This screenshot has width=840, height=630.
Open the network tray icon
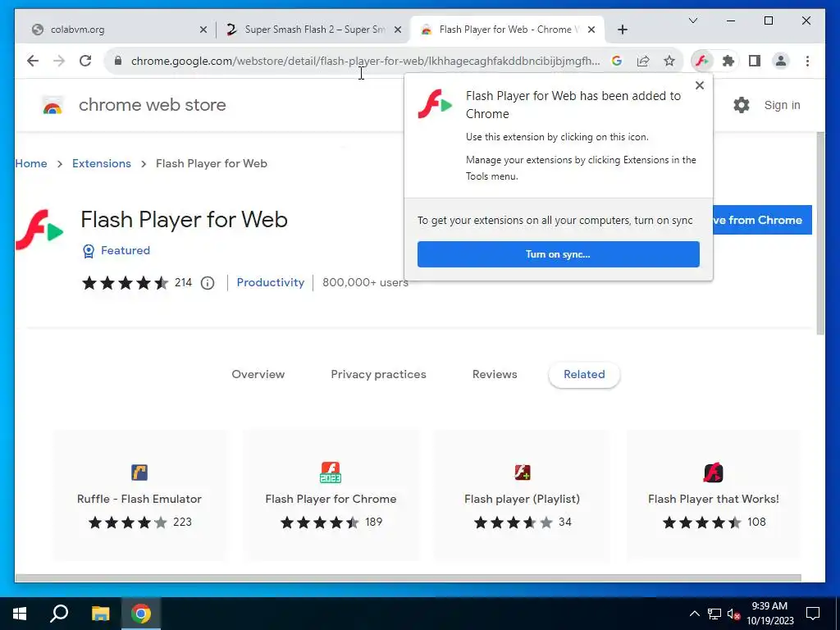point(714,614)
